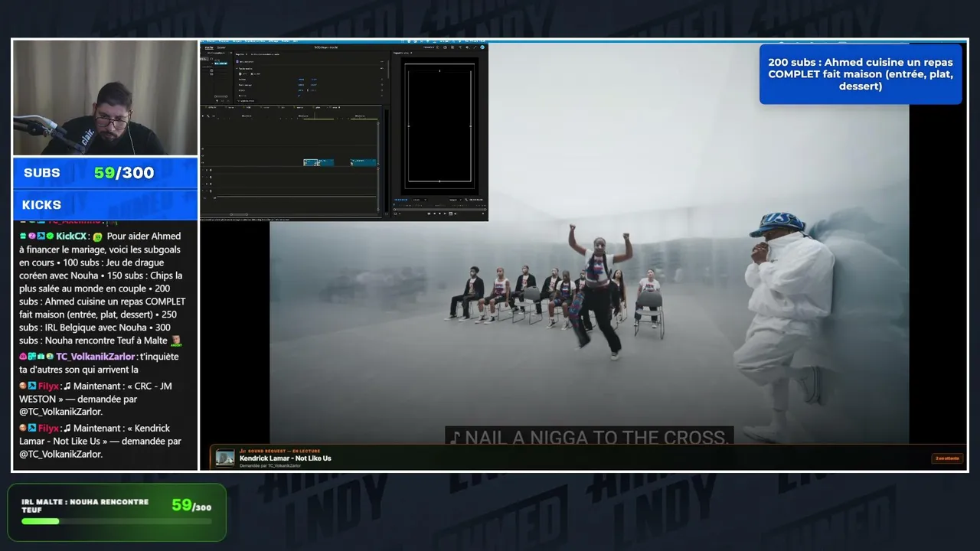980x551 pixels.
Task: Click the "2 en attente" queue button
Action: tap(947, 458)
